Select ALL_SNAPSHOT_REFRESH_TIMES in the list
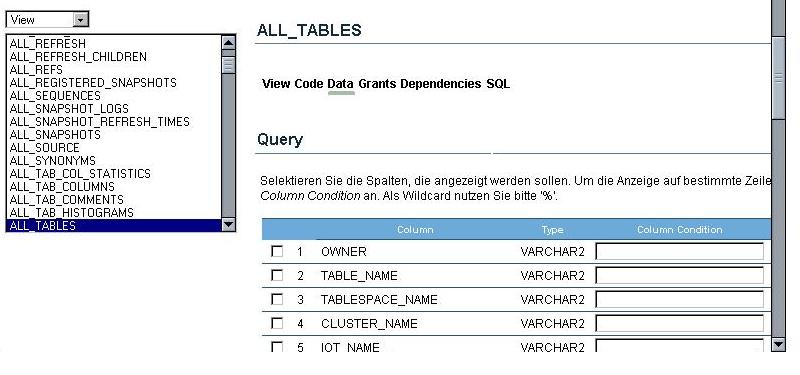This screenshot has height=375, width=800. pyautogui.click(x=99, y=122)
